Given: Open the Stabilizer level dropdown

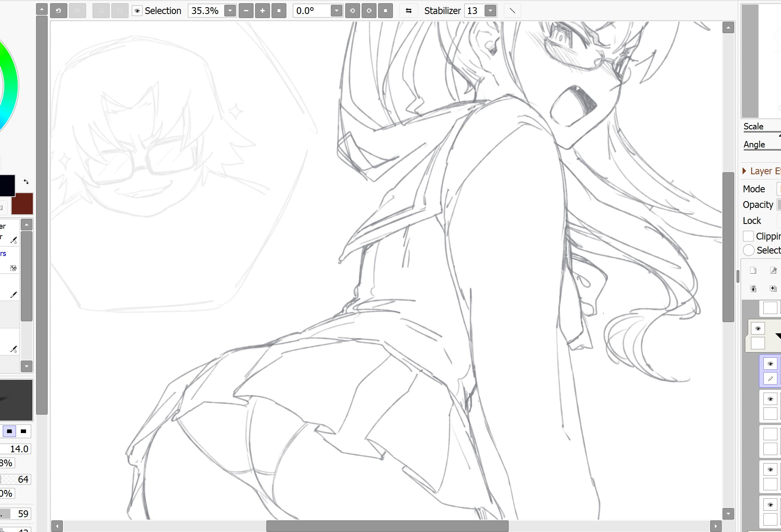Looking at the screenshot, I should [490, 11].
